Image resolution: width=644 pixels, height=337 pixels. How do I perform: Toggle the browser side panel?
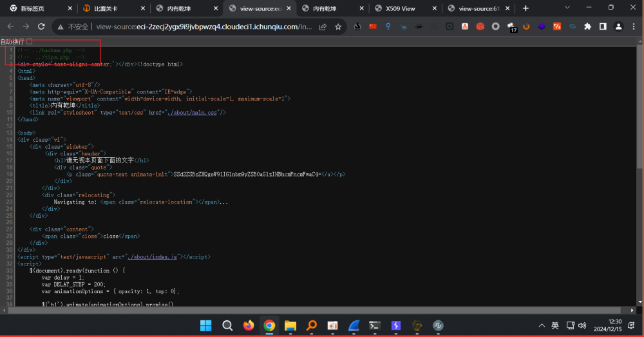click(x=603, y=26)
